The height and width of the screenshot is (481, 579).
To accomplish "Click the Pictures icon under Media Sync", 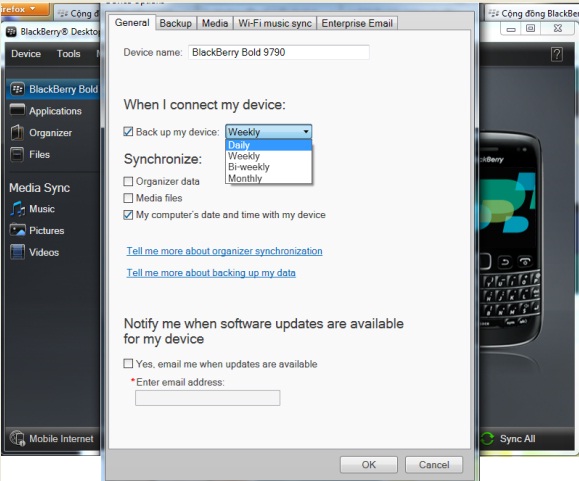I will (x=17, y=230).
